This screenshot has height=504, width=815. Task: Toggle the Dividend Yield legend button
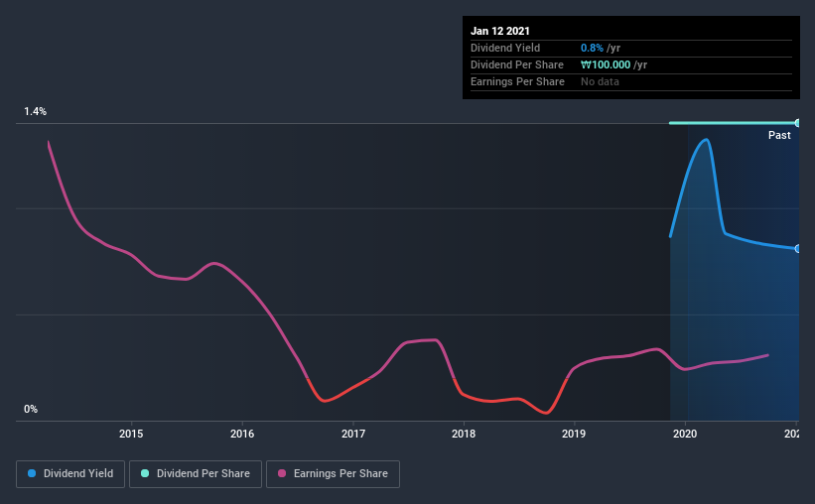pos(70,474)
